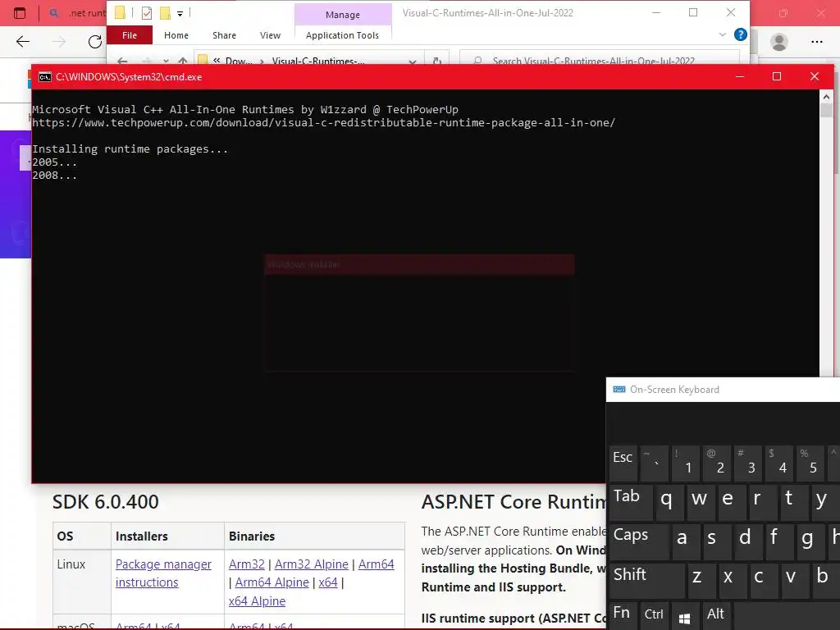Open the quick access toolbar dropdown arrow

(180, 13)
